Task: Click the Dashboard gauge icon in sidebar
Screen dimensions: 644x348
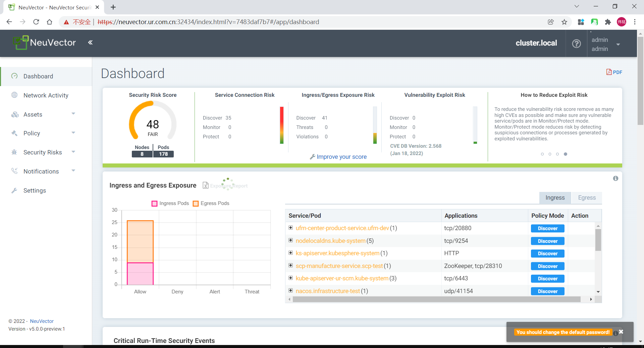Action: click(x=14, y=76)
